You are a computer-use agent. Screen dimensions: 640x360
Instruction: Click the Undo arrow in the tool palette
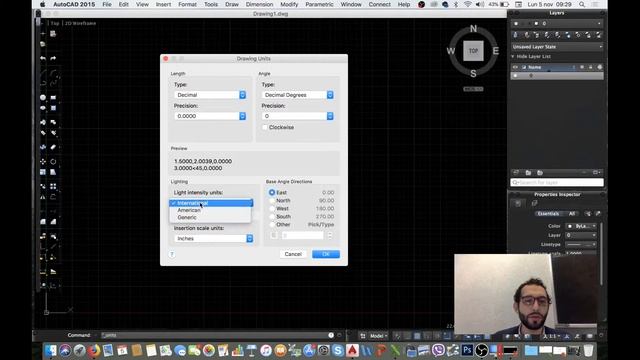pos(43,58)
